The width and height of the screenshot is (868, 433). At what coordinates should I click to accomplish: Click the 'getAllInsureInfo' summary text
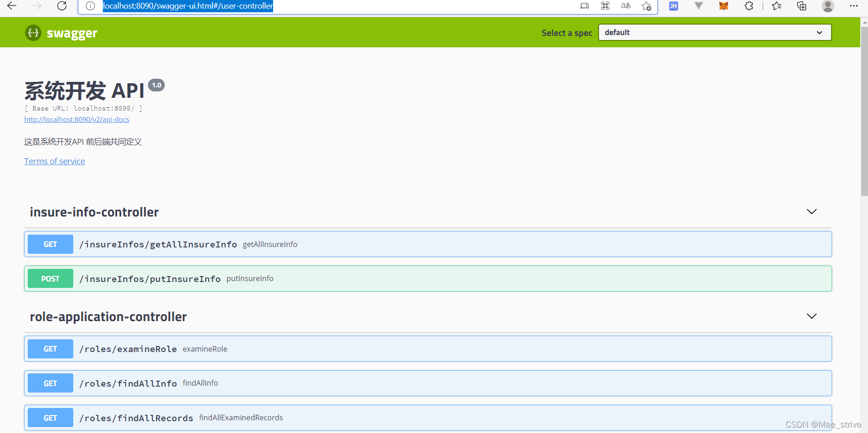pyautogui.click(x=270, y=244)
